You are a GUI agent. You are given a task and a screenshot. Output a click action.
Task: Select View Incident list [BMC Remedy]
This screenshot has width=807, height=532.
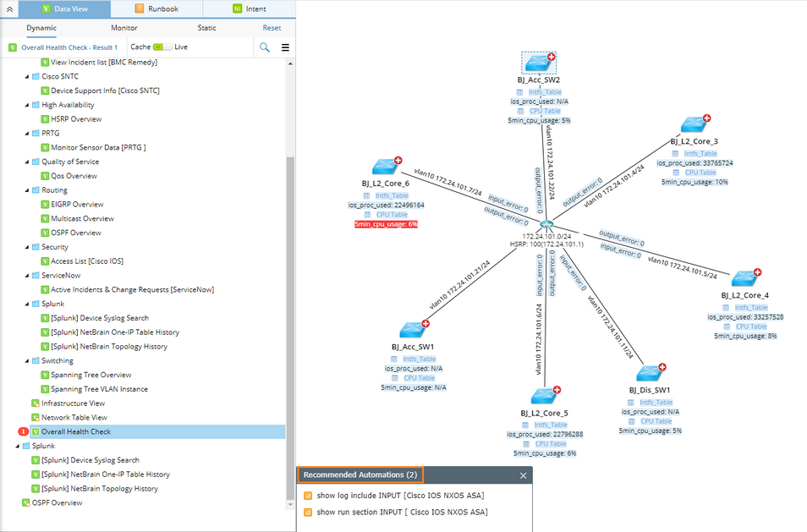click(x=104, y=63)
